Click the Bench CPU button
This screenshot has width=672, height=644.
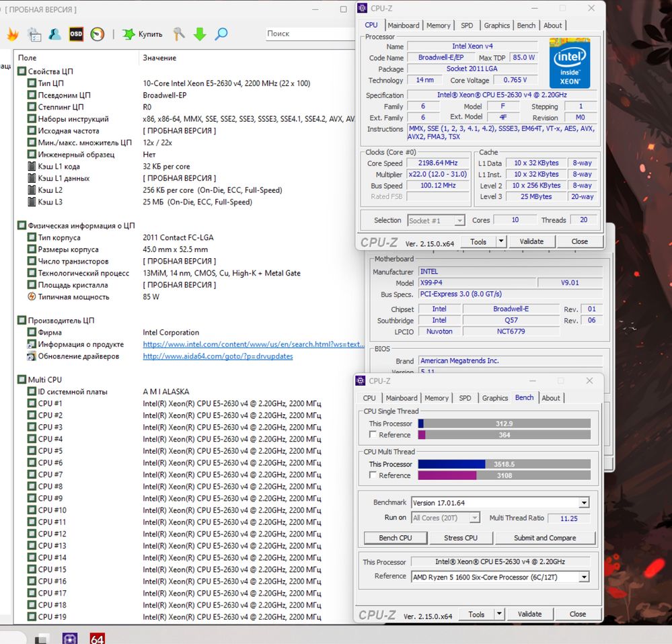[x=395, y=538]
